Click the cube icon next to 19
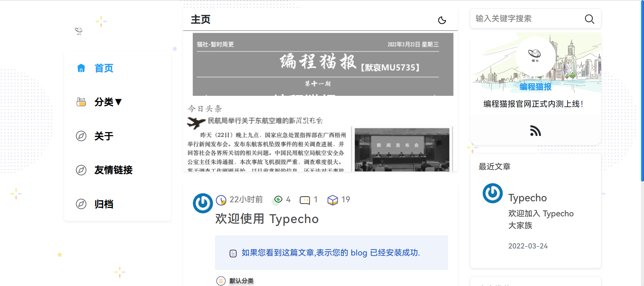The image size is (644, 286). (332, 200)
